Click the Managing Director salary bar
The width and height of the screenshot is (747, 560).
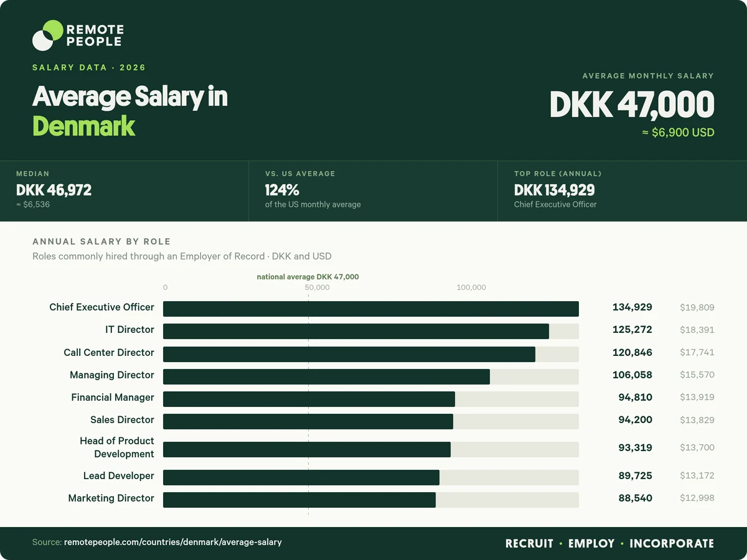pos(326,376)
